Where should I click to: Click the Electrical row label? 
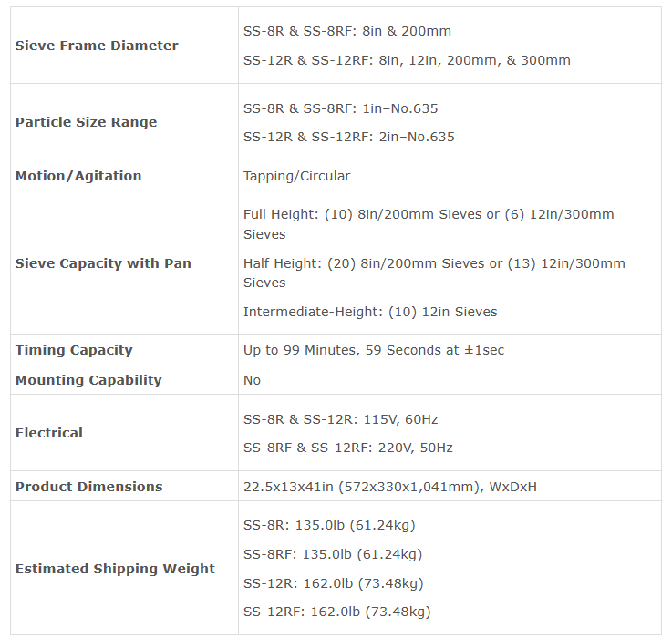[x=49, y=433]
